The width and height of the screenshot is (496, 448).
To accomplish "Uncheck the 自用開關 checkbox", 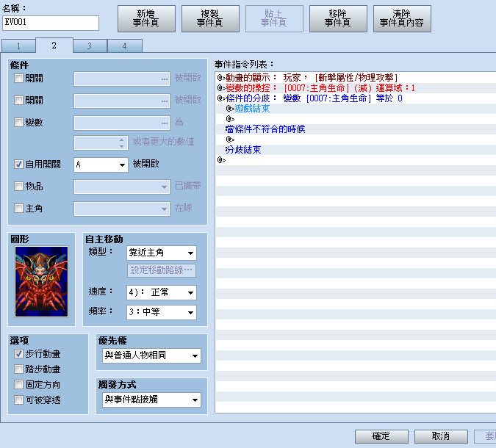I will coord(18,164).
